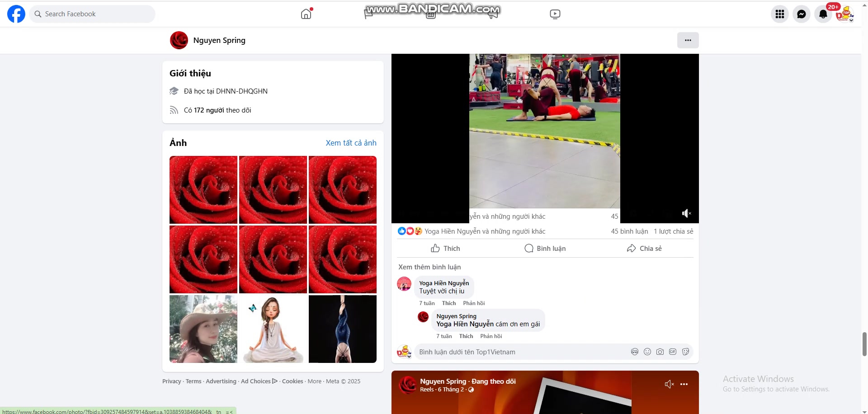The image size is (868, 414).
Task: Open options menu on Nguyen Spring profile
Action: (688, 40)
